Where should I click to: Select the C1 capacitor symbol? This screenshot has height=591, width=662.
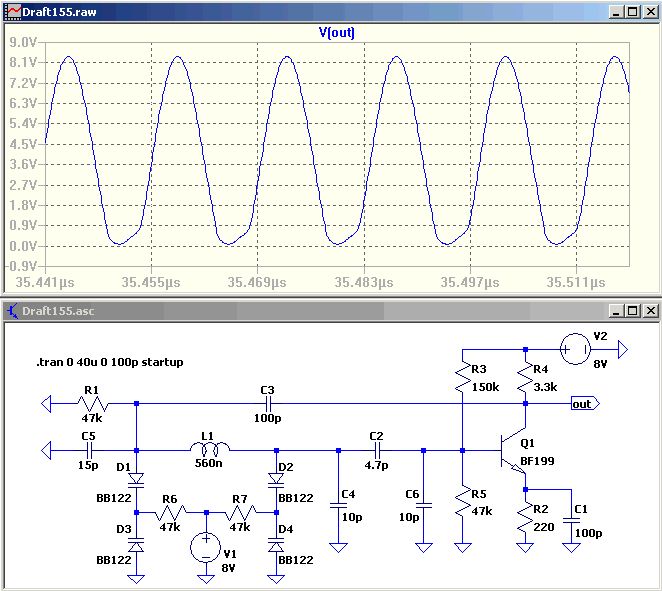click(x=571, y=521)
